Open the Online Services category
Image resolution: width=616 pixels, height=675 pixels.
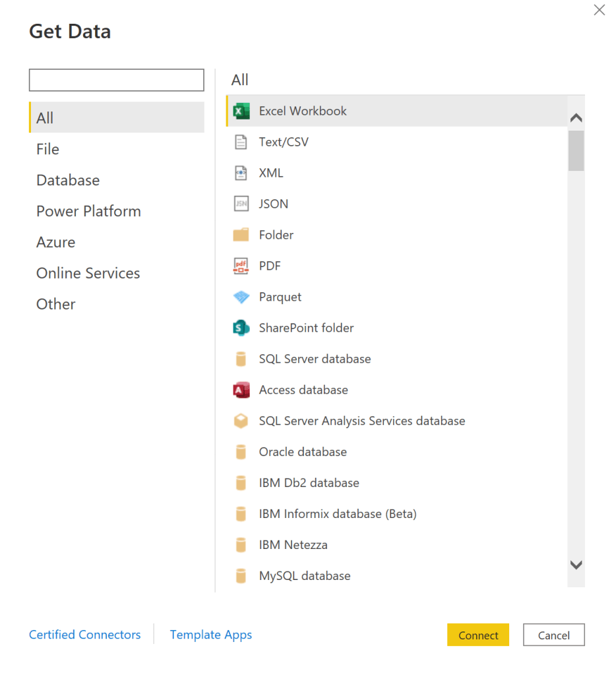(x=88, y=273)
